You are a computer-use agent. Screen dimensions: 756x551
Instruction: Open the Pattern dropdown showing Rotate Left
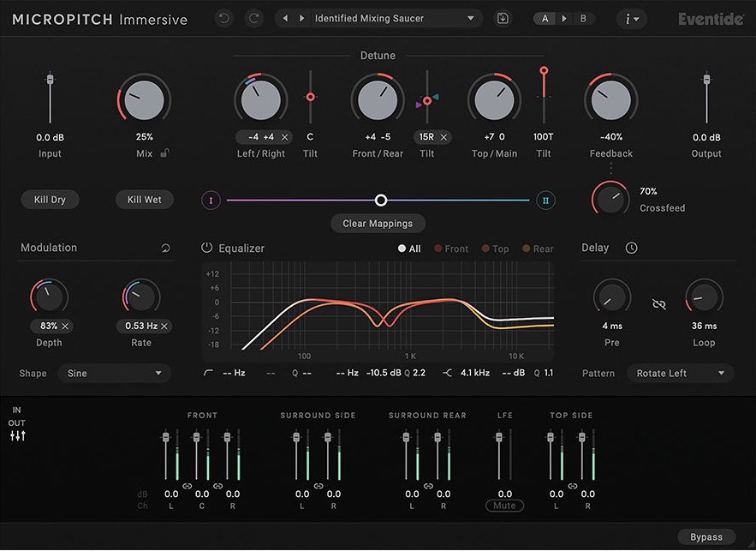click(x=681, y=373)
